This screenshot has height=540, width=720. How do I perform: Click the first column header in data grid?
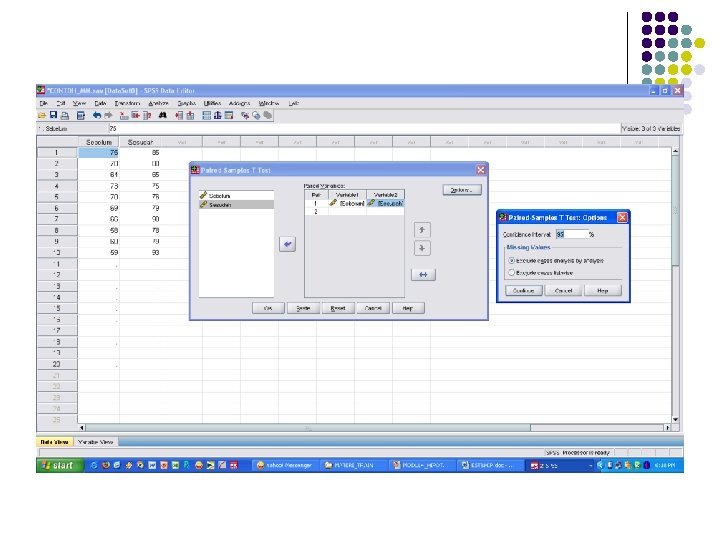98,142
